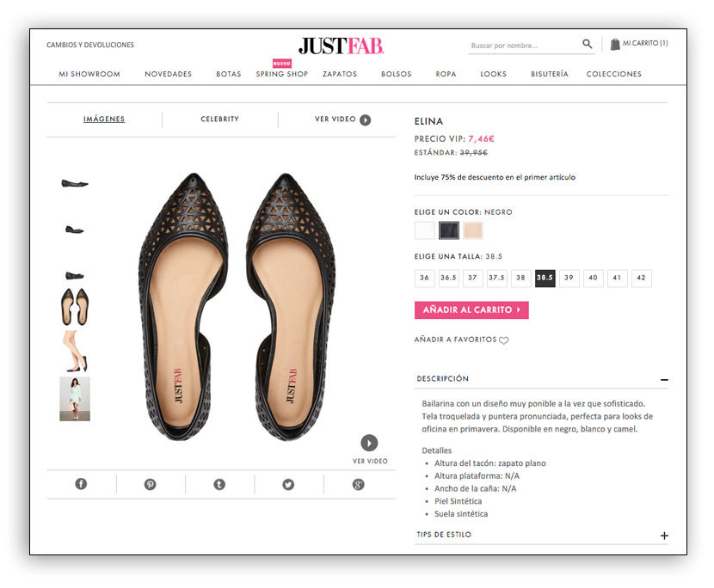Click the search magnifier icon
This screenshot has height=588, width=714.
click(x=587, y=44)
